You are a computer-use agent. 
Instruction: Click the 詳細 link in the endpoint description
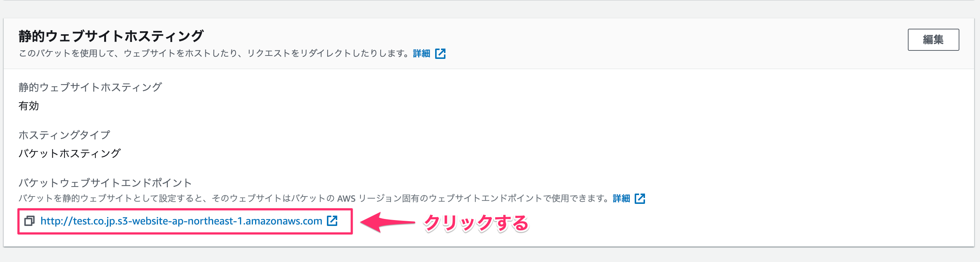pos(622,198)
